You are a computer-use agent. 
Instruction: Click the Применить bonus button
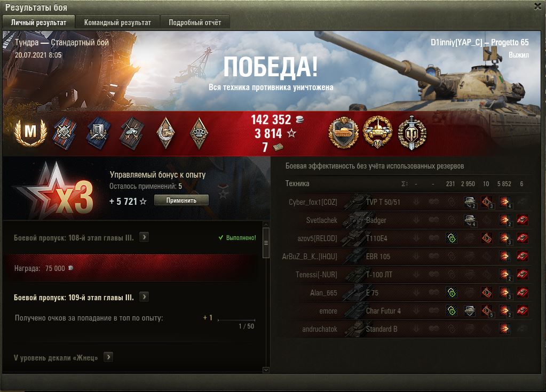181,201
